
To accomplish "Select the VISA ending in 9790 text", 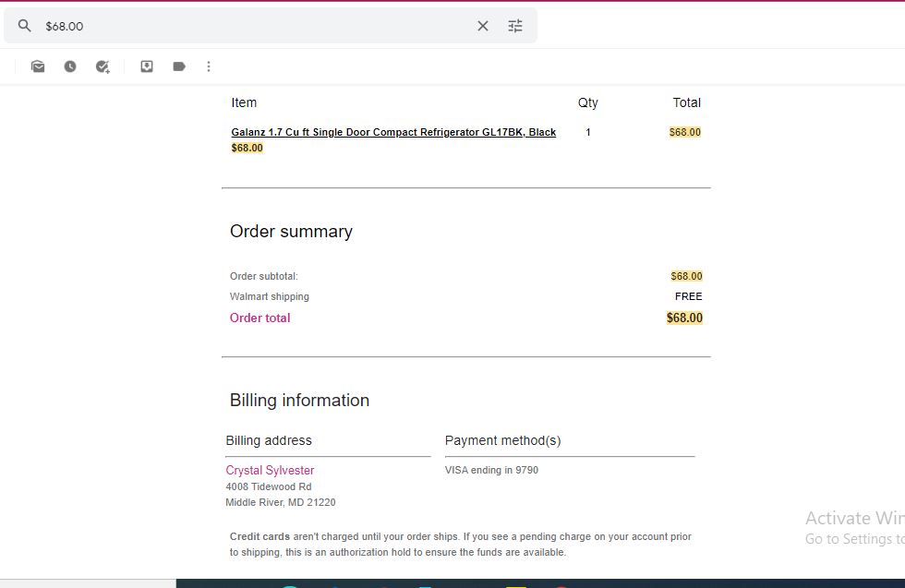I will point(491,470).
